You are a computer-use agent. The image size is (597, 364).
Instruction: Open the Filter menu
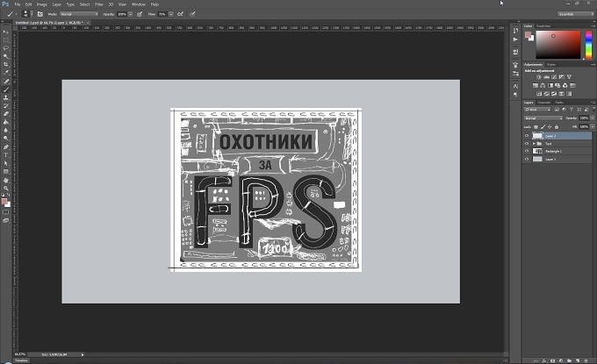(99, 4)
